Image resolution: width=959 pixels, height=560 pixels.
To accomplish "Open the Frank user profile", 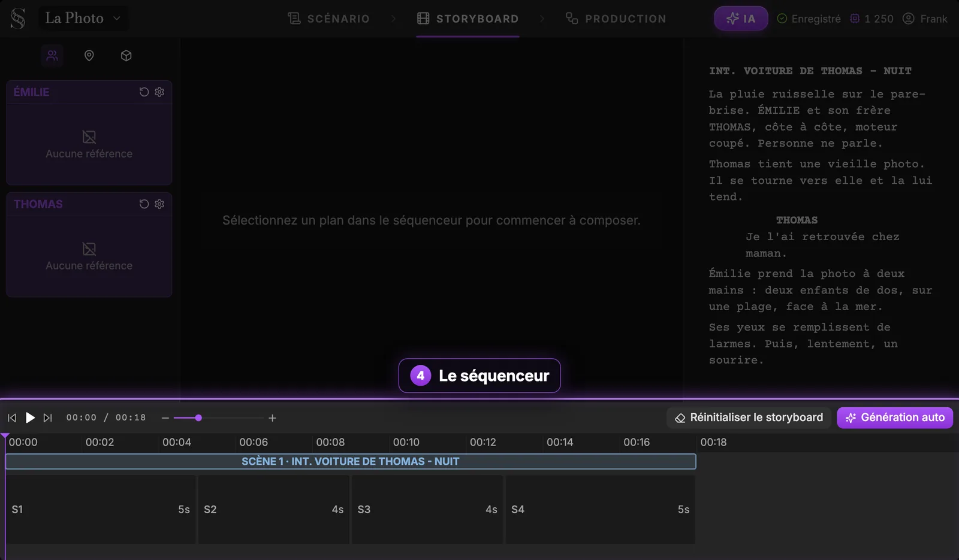I will pos(925,19).
